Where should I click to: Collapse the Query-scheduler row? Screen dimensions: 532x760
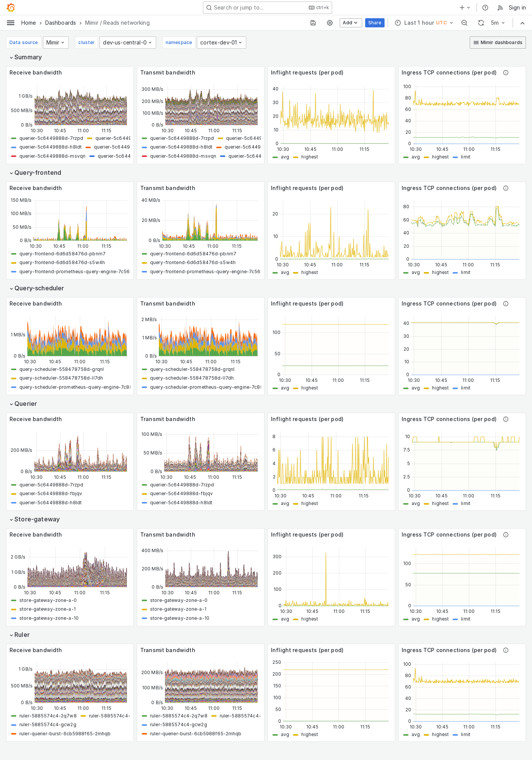tap(37, 288)
